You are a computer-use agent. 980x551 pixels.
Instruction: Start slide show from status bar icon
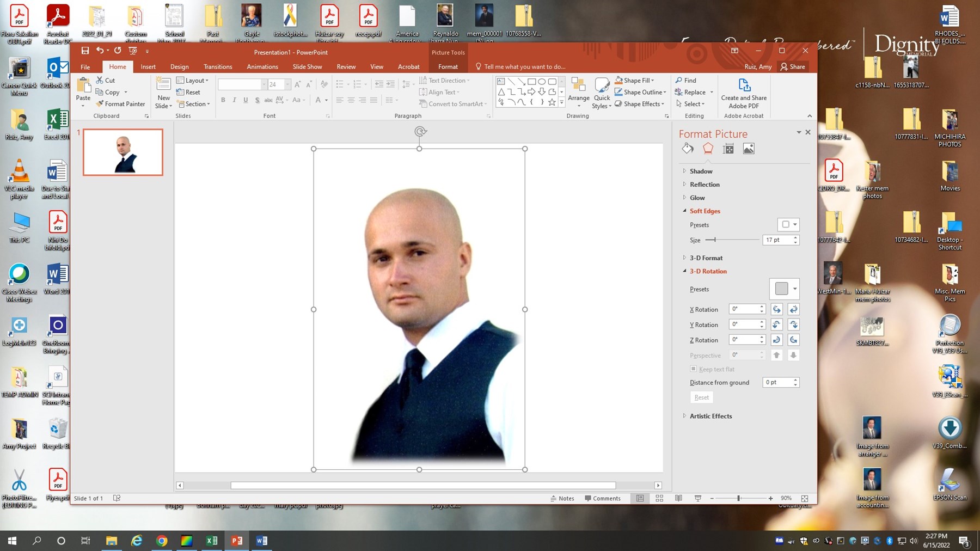(x=697, y=498)
